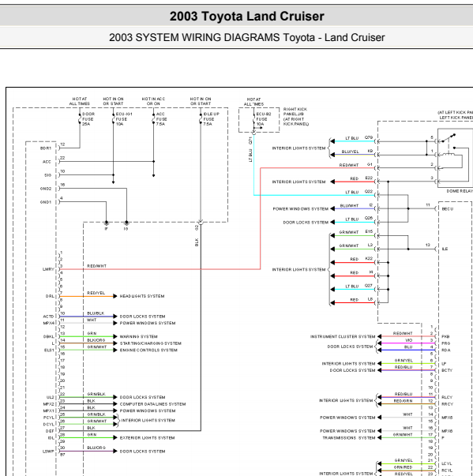Click the COMPUTER DATA LINES SYSTEM reference

[152, 404]
